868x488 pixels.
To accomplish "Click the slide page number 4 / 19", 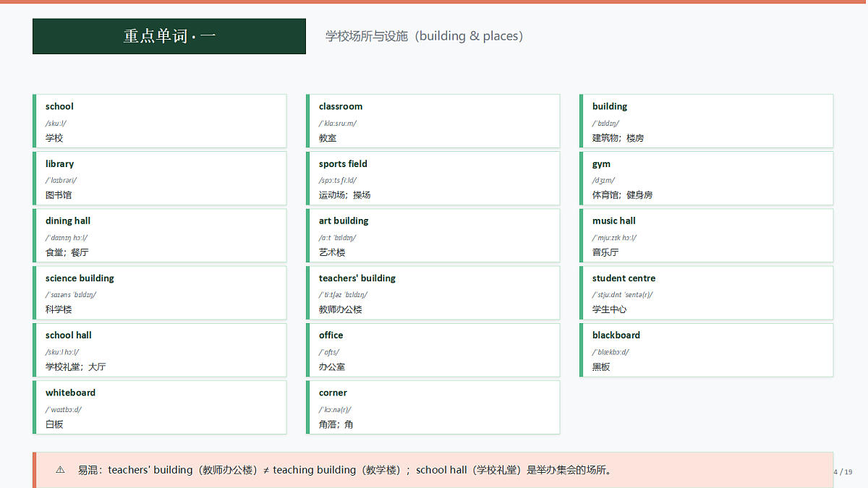I will (x=843, y=472).
